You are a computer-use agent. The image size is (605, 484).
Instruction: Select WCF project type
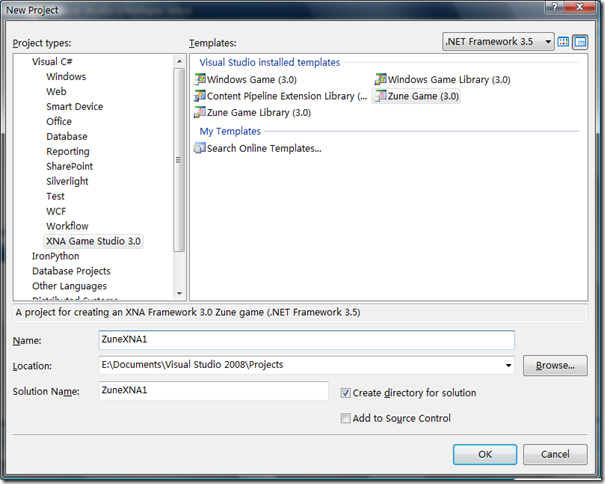click(x=56, y=211)
